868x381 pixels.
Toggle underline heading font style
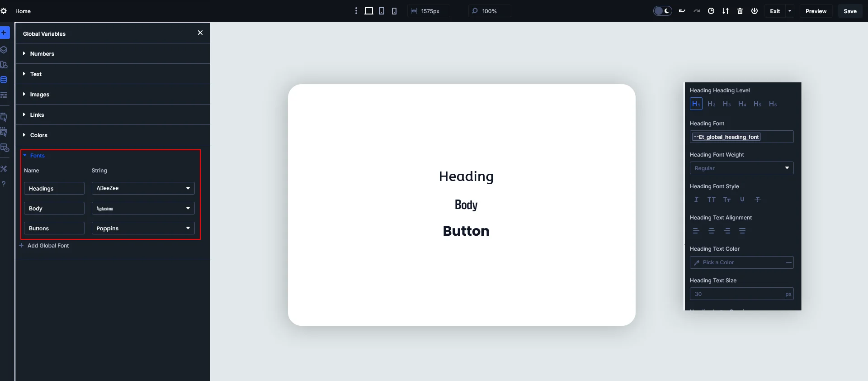click(742, 200)
